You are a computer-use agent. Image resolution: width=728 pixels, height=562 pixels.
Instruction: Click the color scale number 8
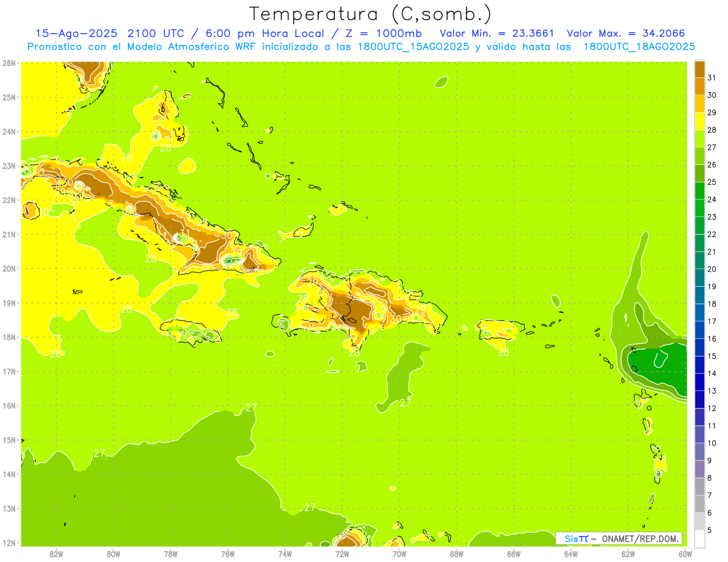(x=710, y=478)
